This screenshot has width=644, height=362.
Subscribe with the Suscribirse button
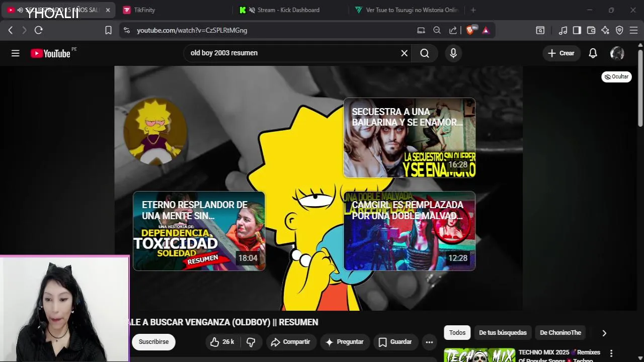coord(153,342)
